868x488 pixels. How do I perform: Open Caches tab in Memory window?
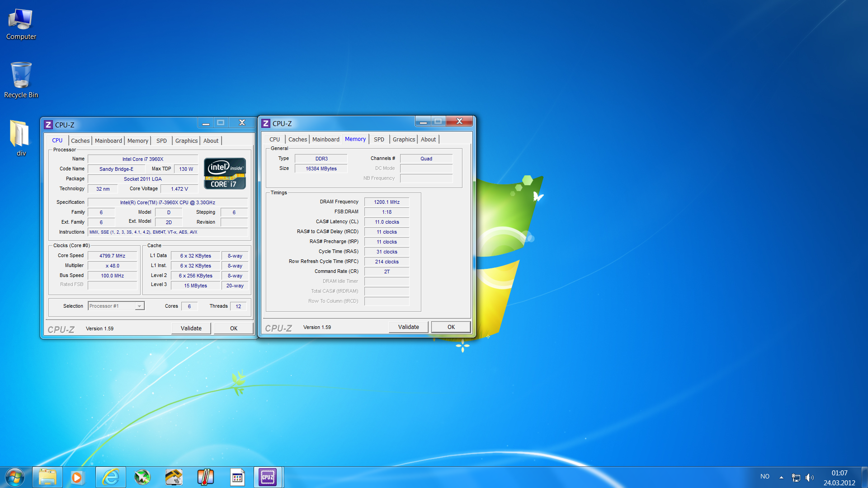[297, 139]
